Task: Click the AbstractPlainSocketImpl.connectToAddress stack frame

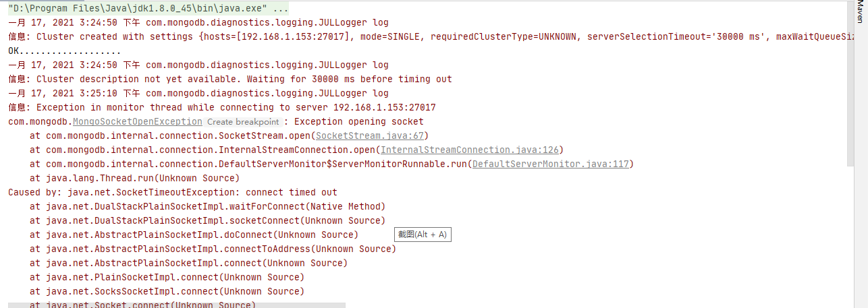Action: 213,249
